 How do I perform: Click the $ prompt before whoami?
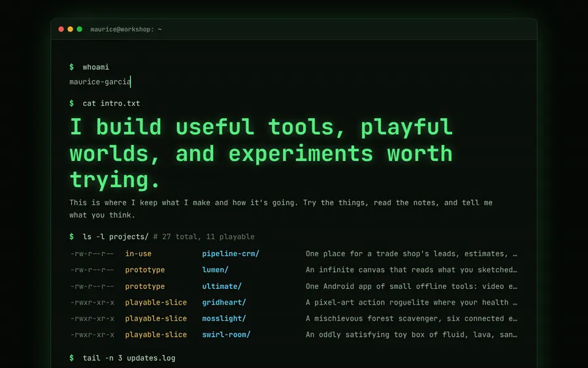pyautogui.click(x=72, y=67)
